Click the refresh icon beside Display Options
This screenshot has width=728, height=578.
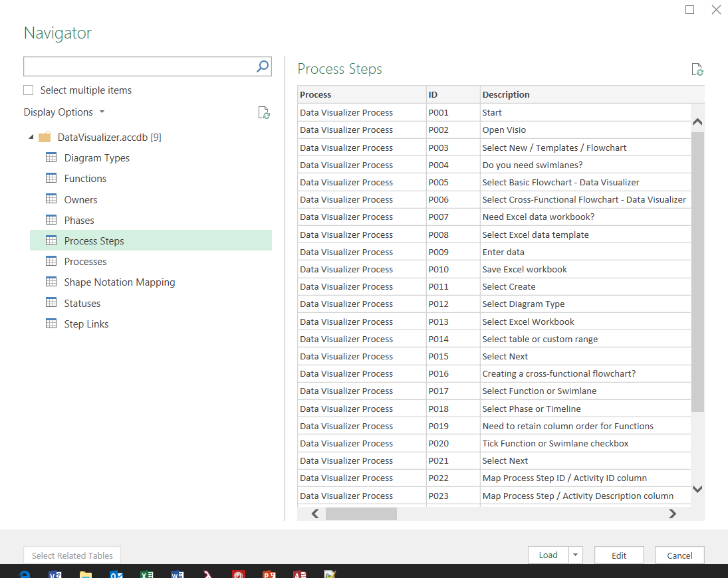(x=264, y=113)
